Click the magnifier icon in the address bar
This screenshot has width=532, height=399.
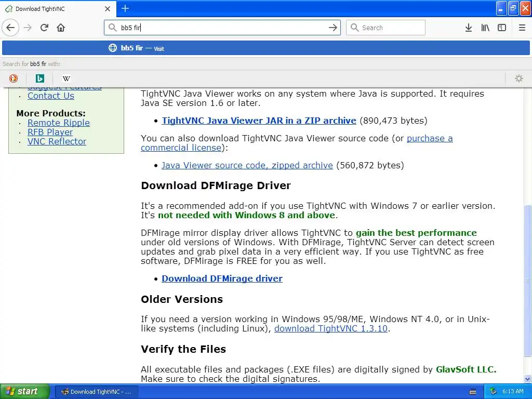pos(112,28)
